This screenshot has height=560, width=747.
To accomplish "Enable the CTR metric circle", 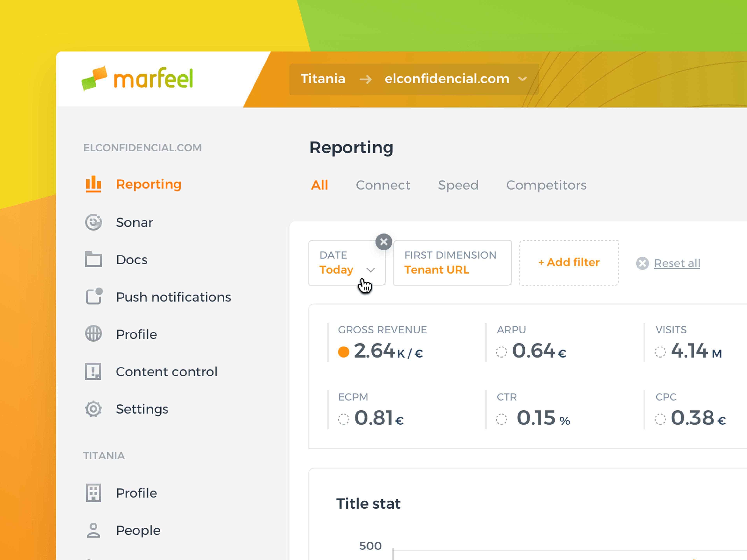I will tap(502, 419).
